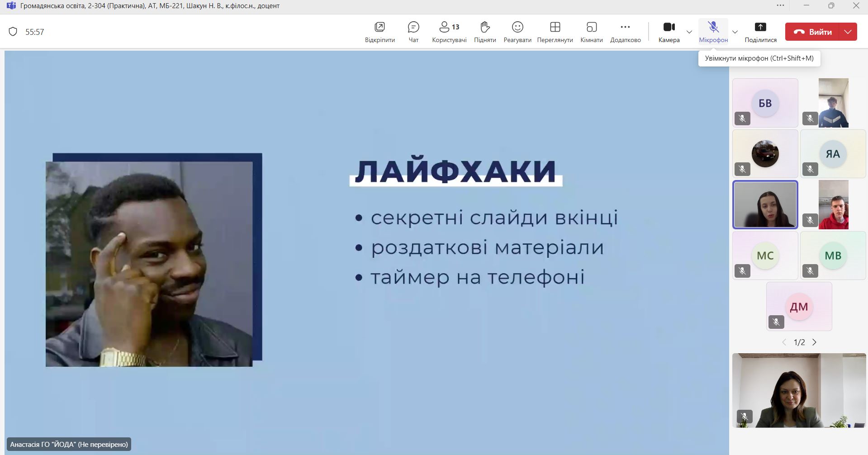
Task: Click the red Leave meeting button
Action: (x=812, y=32)
